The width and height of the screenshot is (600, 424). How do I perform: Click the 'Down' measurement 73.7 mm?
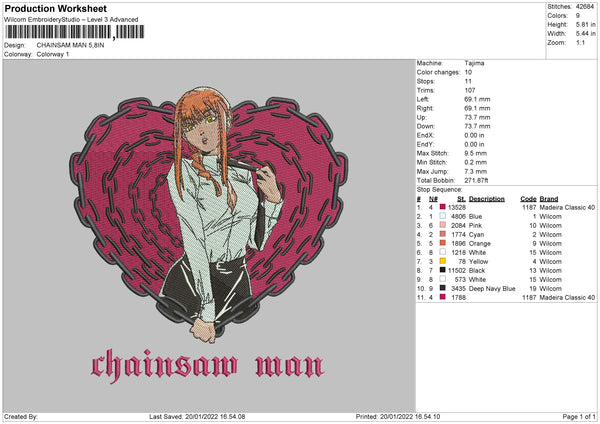click(x=477, y=126)
